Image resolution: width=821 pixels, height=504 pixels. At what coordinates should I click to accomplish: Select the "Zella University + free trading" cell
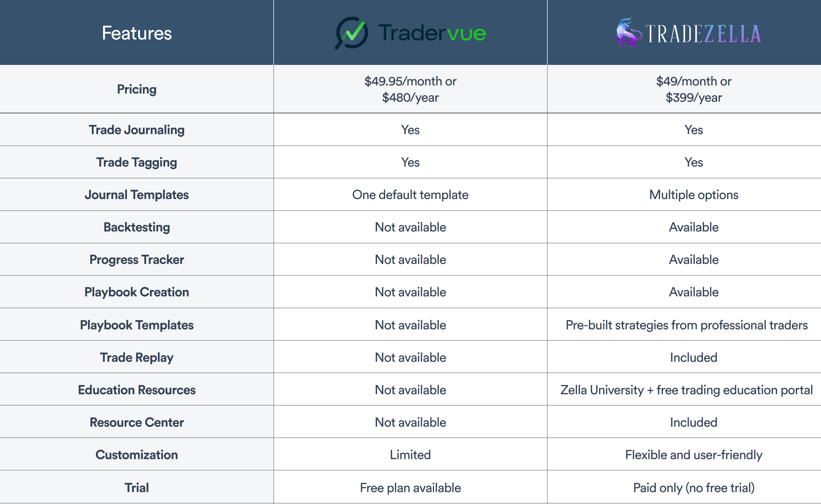686,390
